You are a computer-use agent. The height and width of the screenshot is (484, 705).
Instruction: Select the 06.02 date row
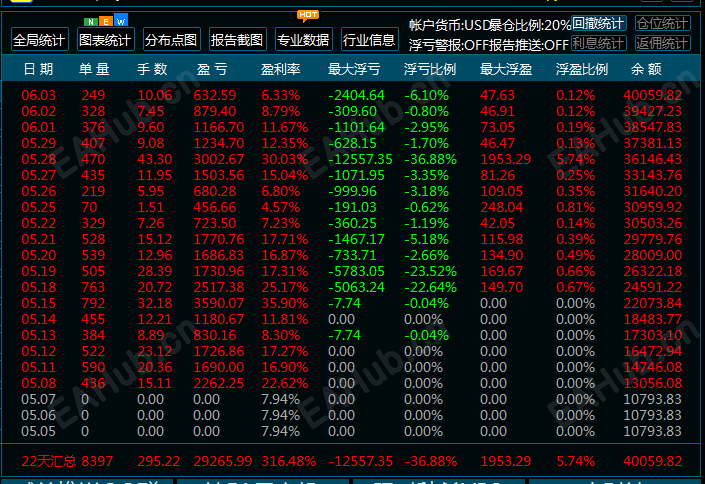click(x=352, y=111)
